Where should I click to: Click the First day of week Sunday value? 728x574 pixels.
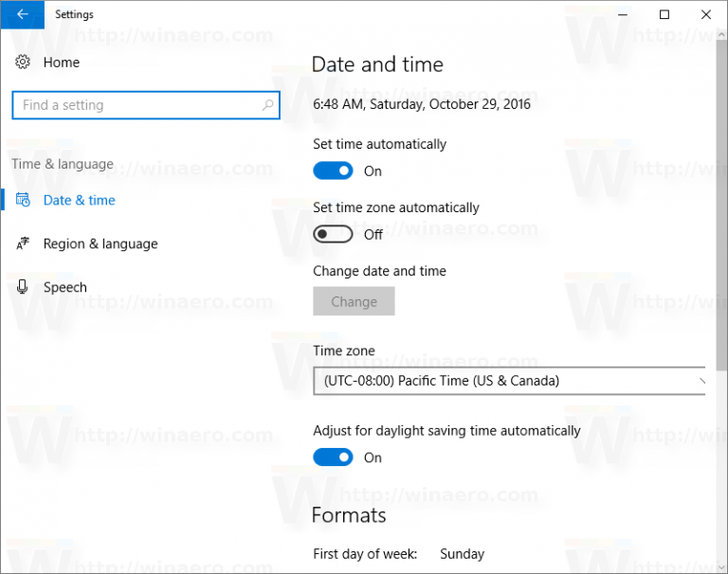tap(462, 553)
